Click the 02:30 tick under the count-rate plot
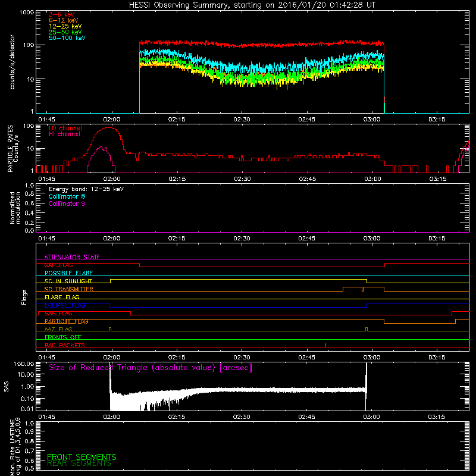This screenshot has width=476, height=476. click(242, 120)
